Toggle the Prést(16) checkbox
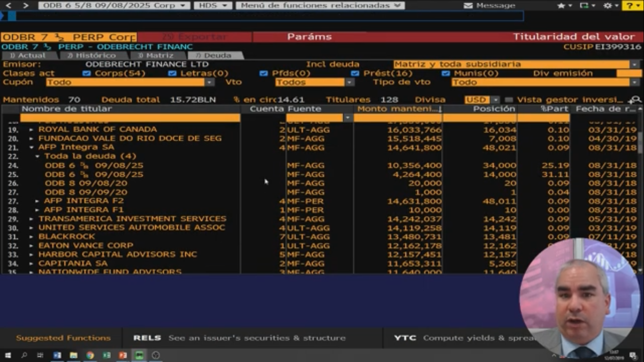644x362 pixels. (355, 74)
